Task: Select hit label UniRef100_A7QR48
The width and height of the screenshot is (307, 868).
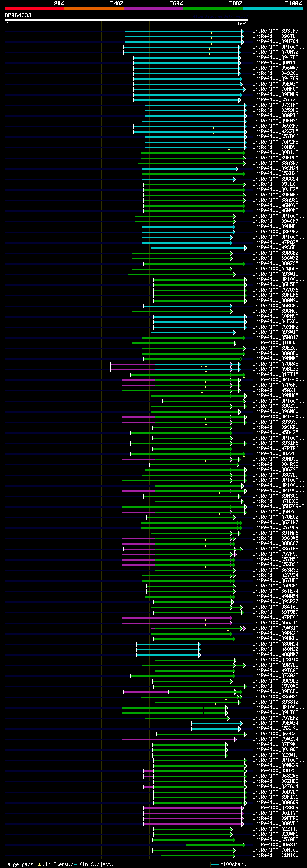Action: (x=275, y=364)
